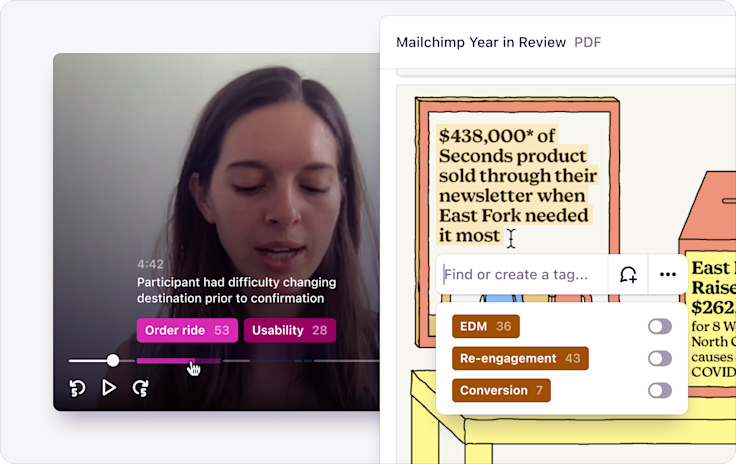This screenshot has width=736, height=464.
Task: Toggle the EDM tag switch
Action: (660, 327)
